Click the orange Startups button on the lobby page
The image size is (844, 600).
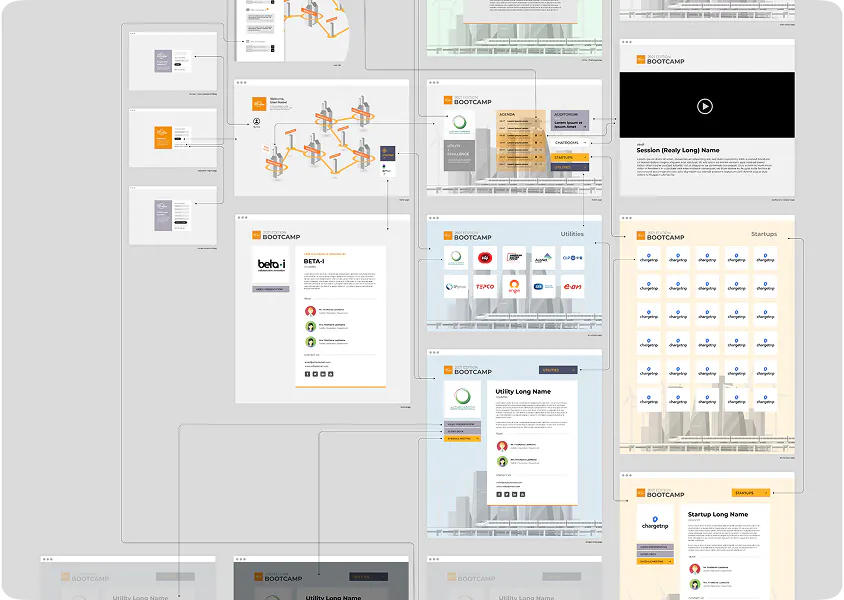click(569, 157)
